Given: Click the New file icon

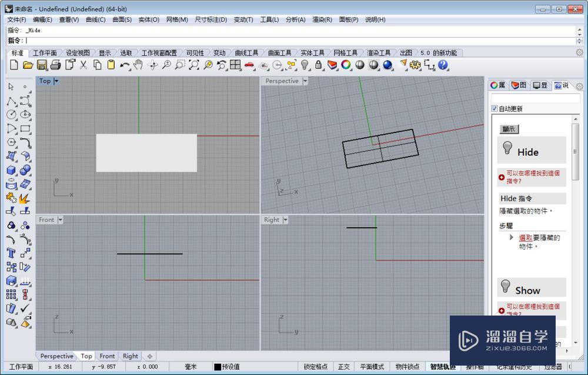Looking at the screenshot, I should 14,65.
